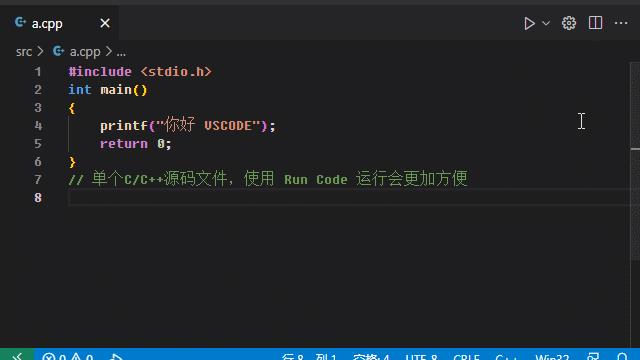
Task: Change the CRLF end of line sequence
Action: tap(467, 356)
